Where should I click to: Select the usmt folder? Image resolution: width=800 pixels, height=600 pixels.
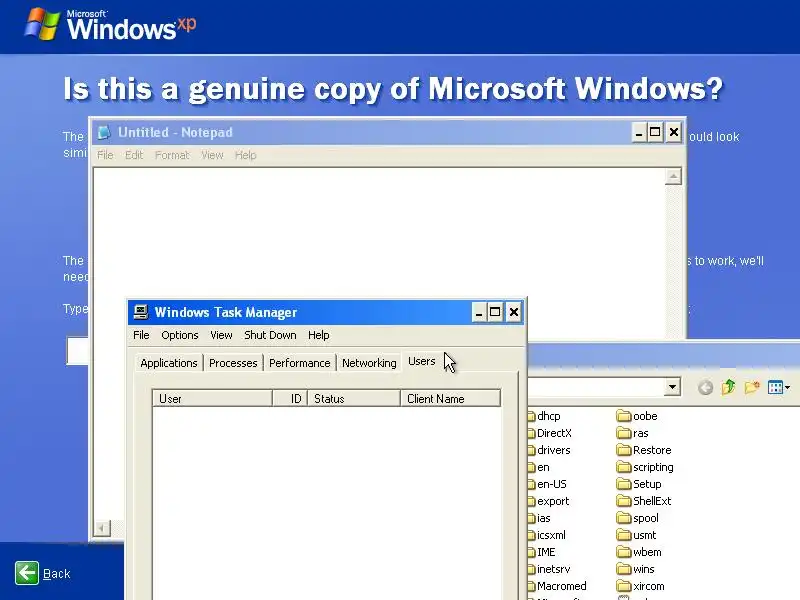(636, 535)
